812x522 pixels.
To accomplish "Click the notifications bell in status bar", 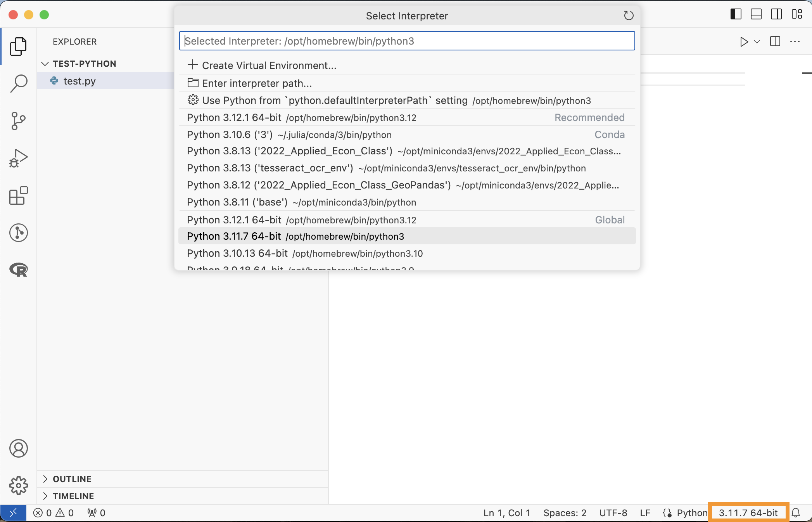I will click(x=796, y=513).
